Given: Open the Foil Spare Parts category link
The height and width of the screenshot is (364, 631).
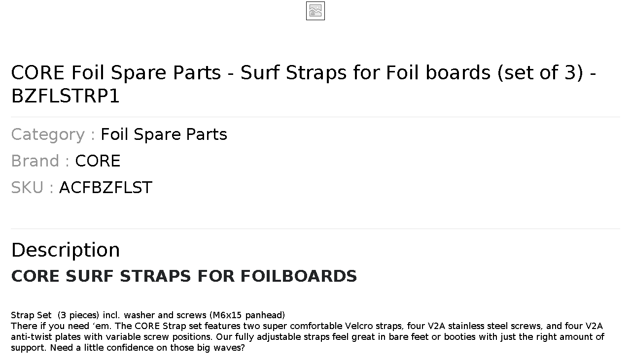Looking at the screenshot, I should point(164,134).
